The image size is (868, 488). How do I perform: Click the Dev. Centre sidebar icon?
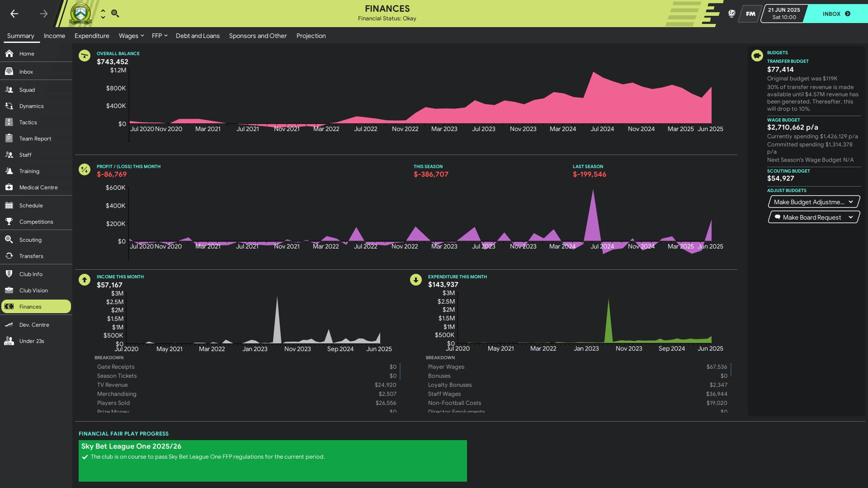pos(9,324)
